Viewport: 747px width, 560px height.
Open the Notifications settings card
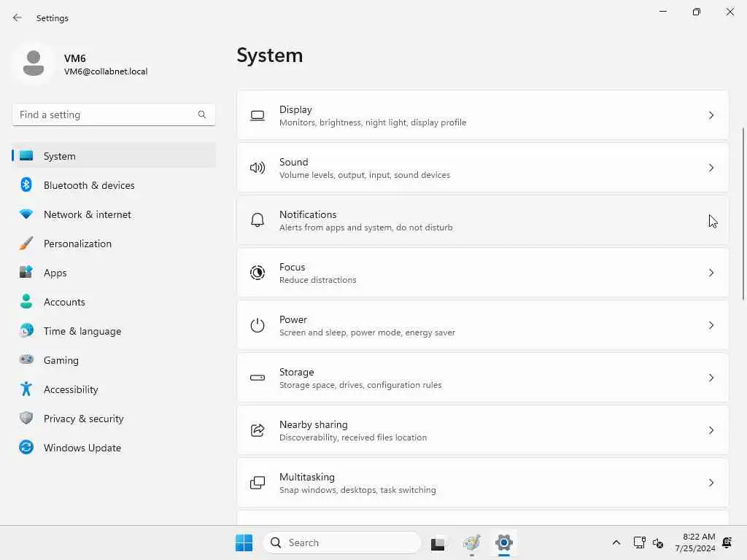483,220
